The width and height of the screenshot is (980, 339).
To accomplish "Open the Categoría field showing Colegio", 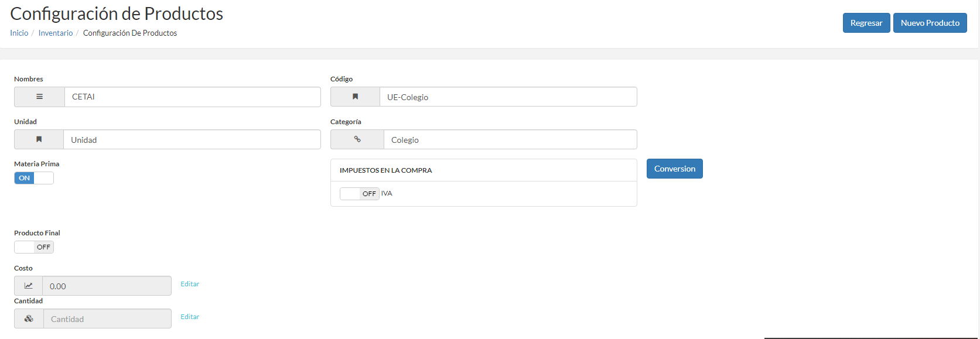I will coord(510,139).
